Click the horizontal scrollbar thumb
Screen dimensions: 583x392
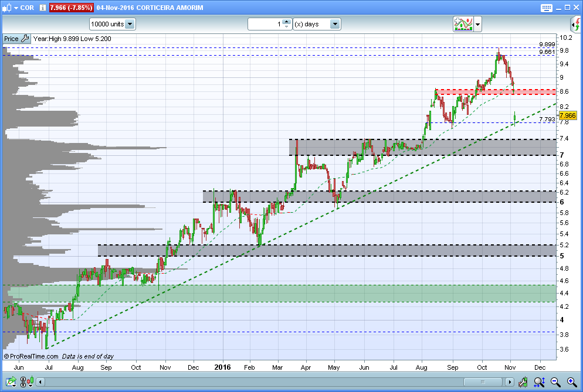pos(483,382)
